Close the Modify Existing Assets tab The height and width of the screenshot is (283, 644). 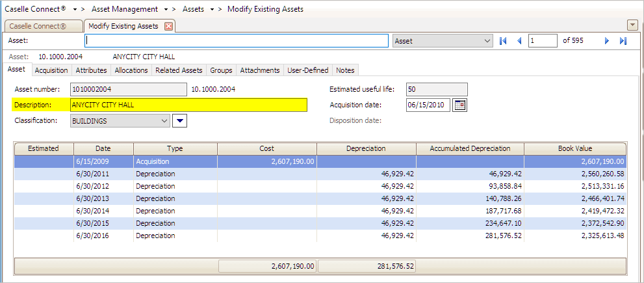(x=168, y=26)
